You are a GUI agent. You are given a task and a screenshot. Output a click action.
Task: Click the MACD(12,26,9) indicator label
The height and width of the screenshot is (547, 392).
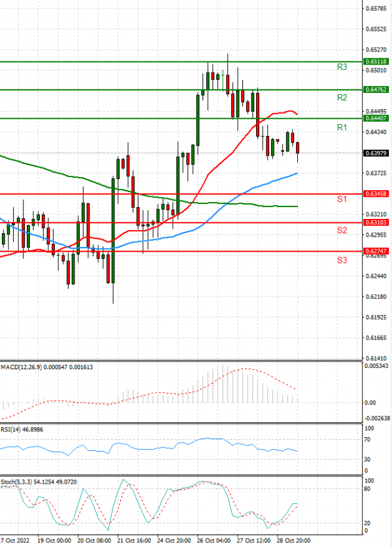click(x=47, y=367)
